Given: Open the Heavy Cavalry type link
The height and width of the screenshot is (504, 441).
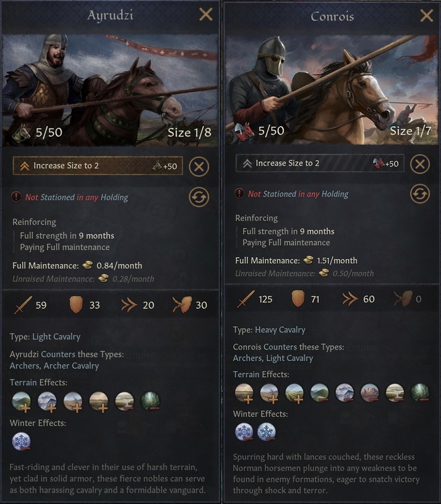Looking at the screenshot, I should 280,329.
